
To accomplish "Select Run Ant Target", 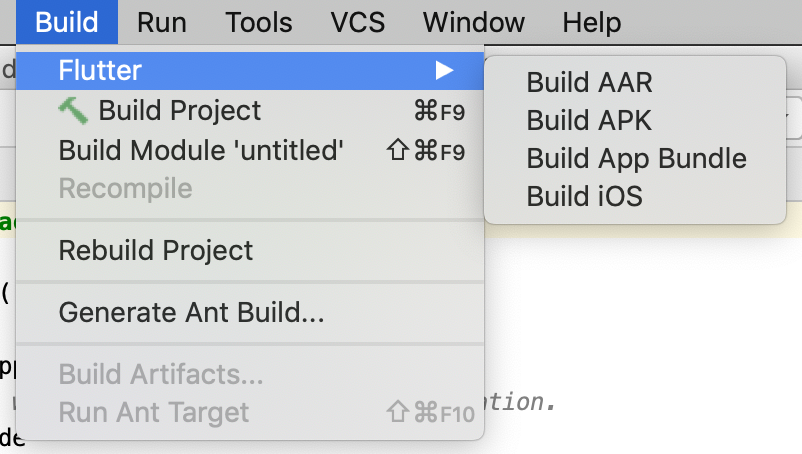I will [153, 411].
